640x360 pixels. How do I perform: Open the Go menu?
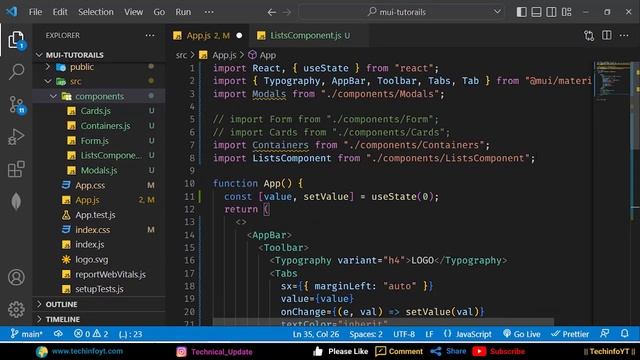(159, 12)
